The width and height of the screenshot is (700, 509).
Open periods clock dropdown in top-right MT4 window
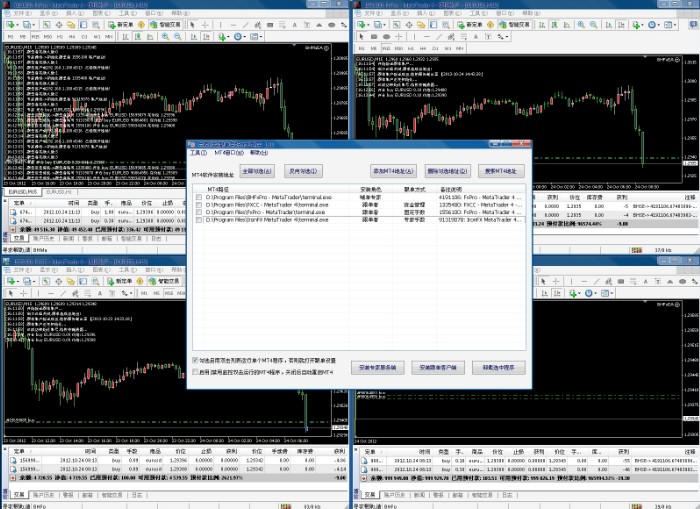pos(654,25)
